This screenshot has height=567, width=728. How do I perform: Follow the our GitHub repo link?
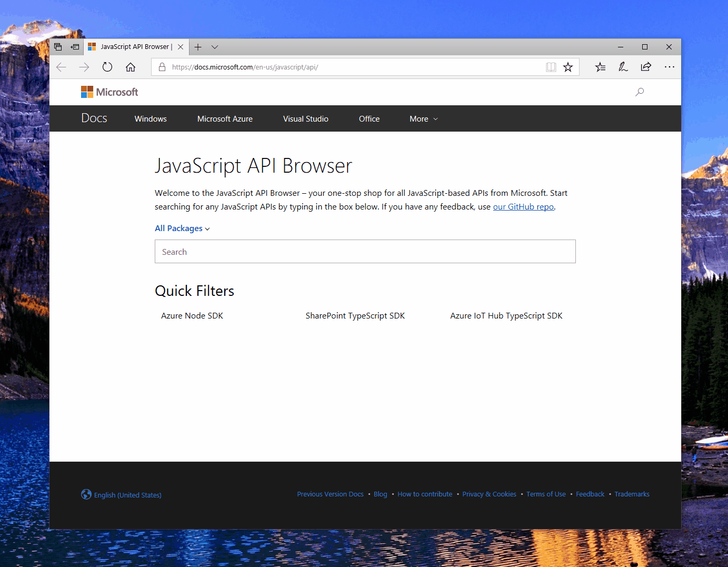tap(523, 207)
